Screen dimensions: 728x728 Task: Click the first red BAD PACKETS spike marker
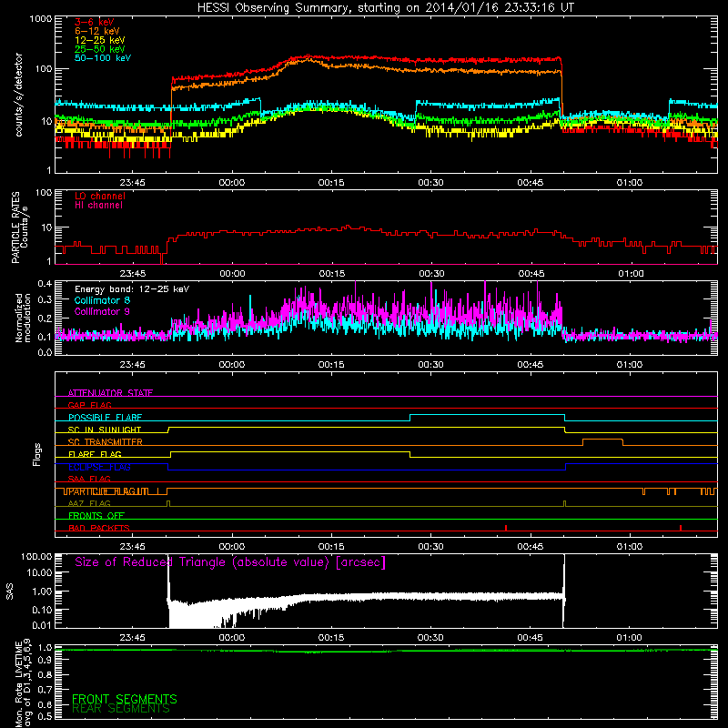[x=506, y=528]
